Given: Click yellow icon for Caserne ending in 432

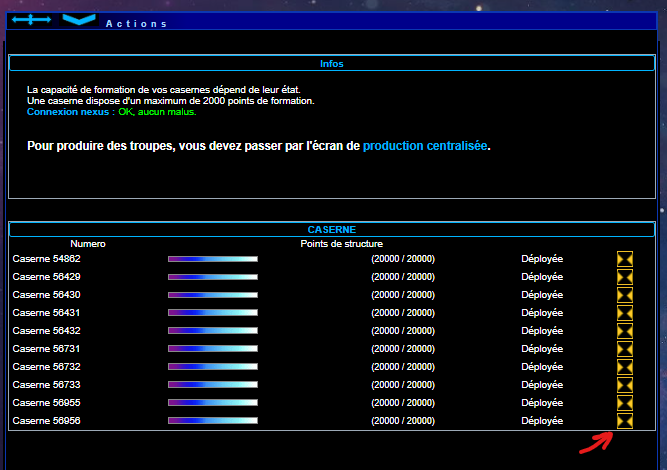Looking at the screenshot, I should 625,331.
